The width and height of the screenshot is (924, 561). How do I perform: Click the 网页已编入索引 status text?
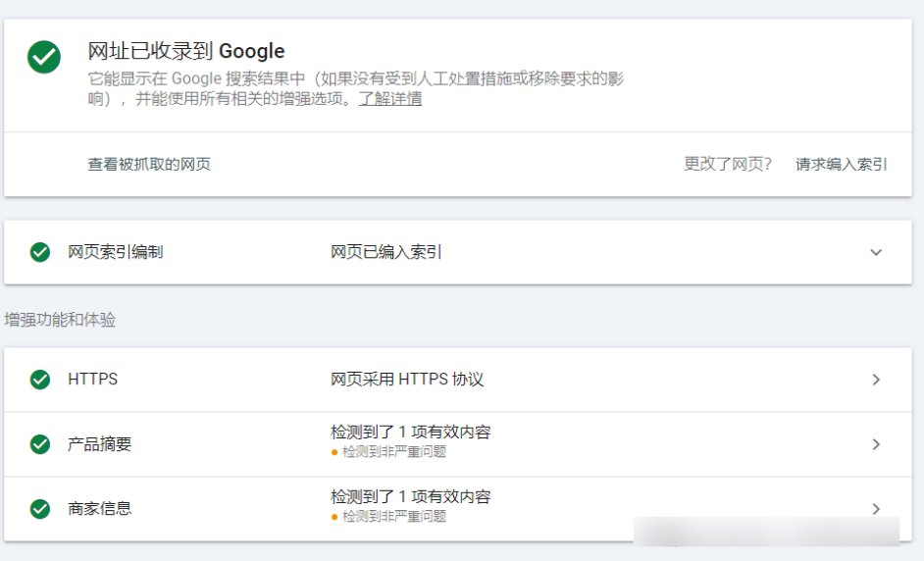click(385, 252)
